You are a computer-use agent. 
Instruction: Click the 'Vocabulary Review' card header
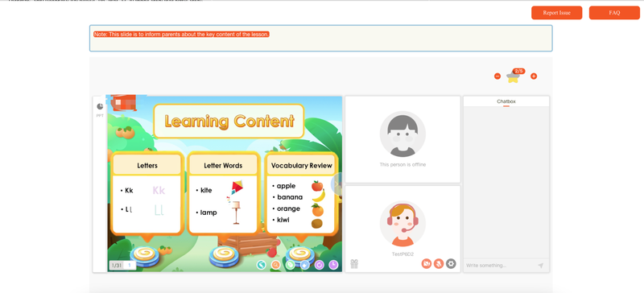[301, 165]
